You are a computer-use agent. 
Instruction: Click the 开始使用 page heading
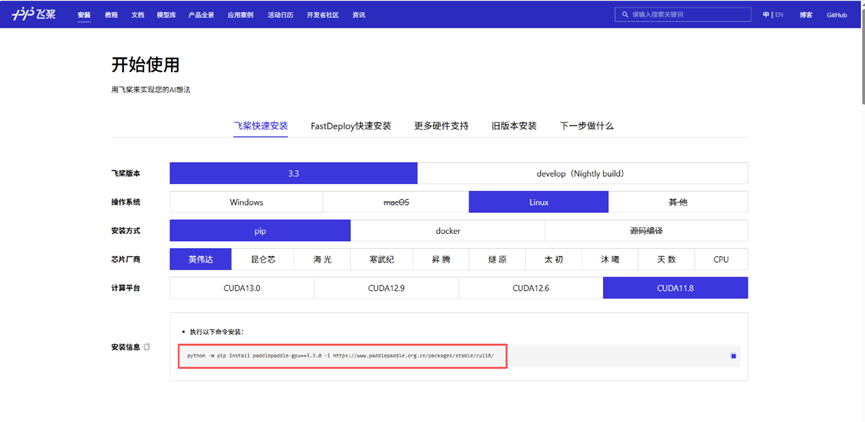145,65
